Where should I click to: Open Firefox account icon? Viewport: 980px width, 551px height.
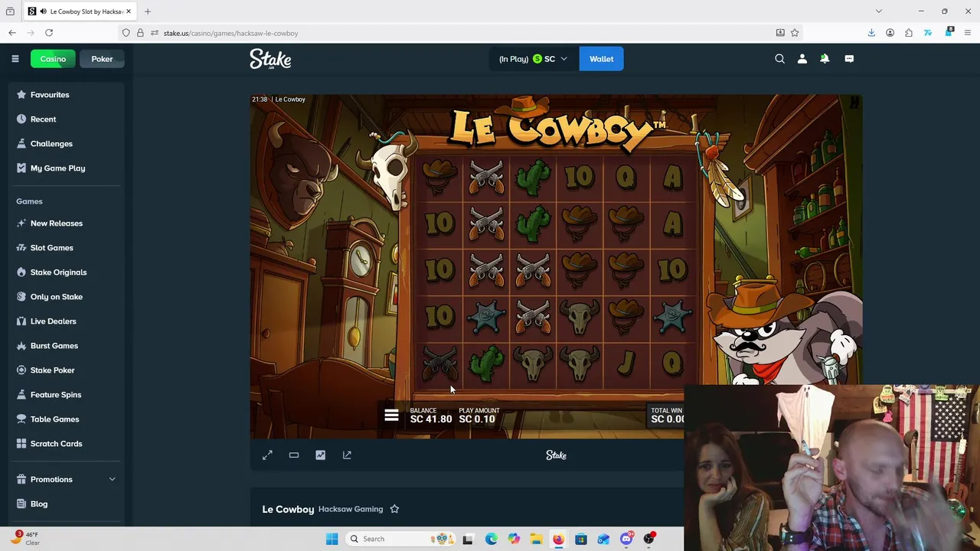(x=890, y=33)
